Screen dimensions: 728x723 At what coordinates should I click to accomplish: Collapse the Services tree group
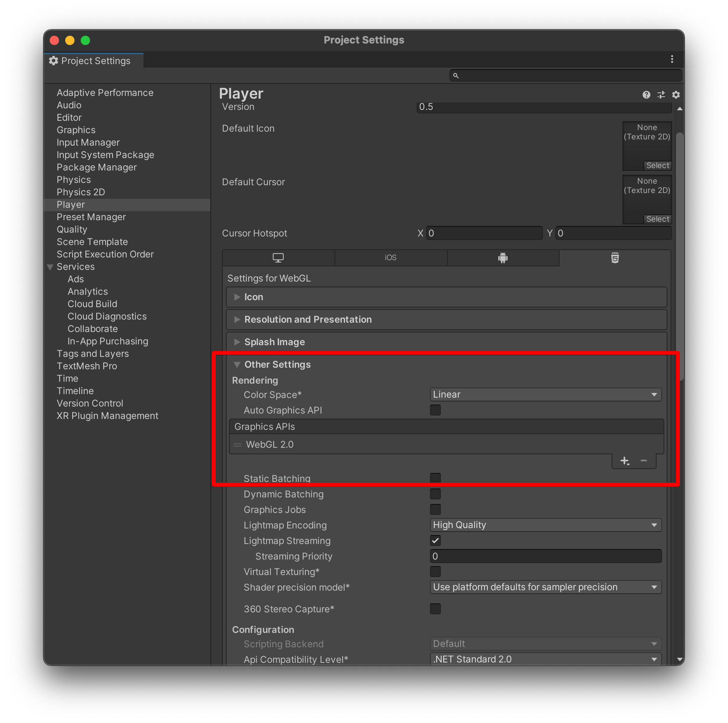coord(50,267)
